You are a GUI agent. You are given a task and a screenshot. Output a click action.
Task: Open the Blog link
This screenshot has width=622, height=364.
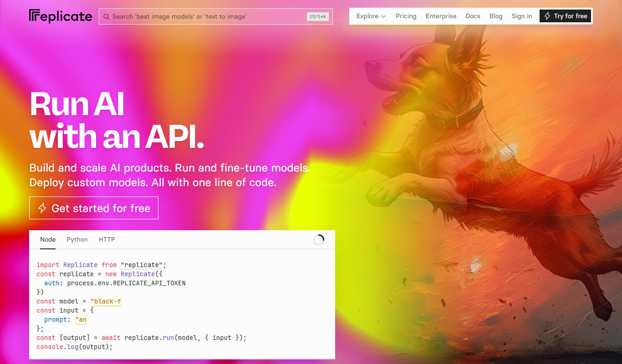496,16
